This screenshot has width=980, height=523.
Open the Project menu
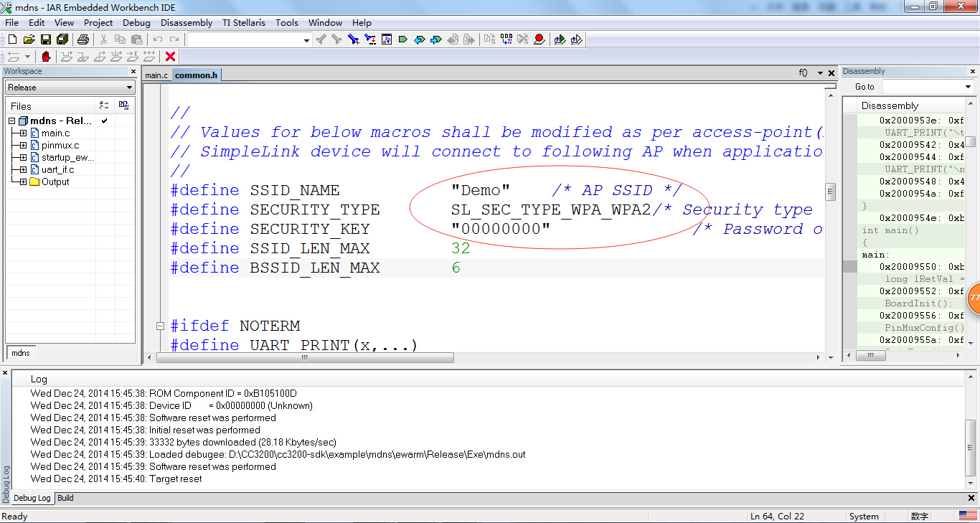point(98,22)
